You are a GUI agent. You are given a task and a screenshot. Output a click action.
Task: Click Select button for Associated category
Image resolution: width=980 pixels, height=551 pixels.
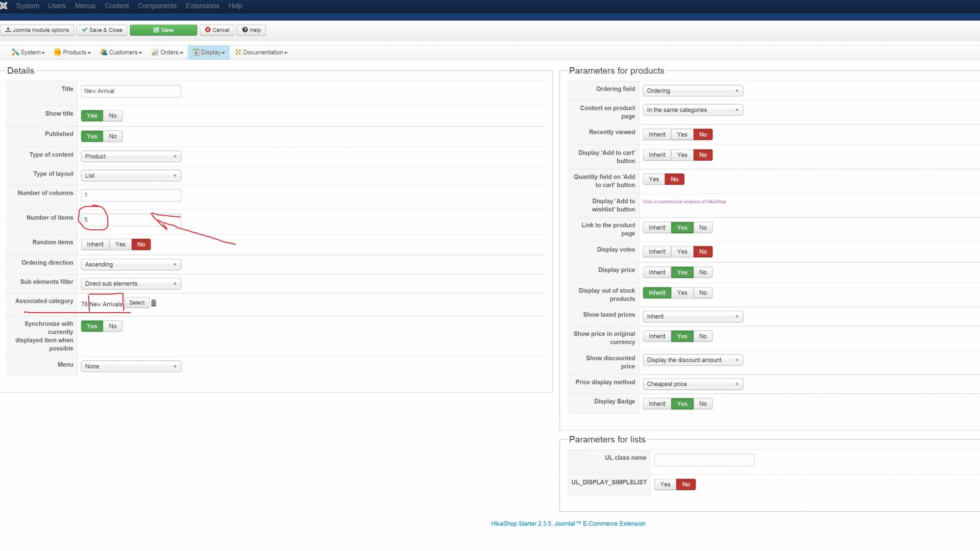coord(137,303)
